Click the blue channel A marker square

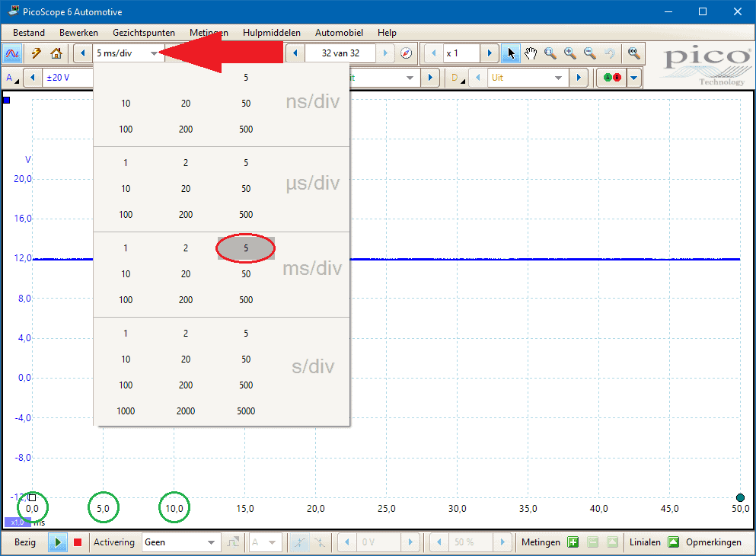click(7, 101)
